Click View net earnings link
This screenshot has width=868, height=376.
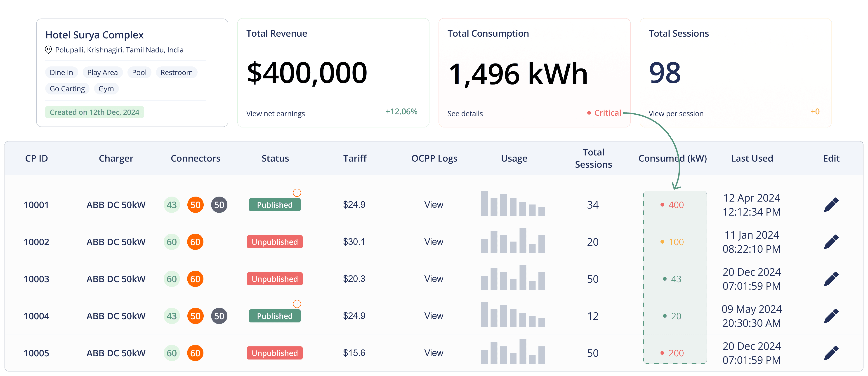(x=275, y=113)
